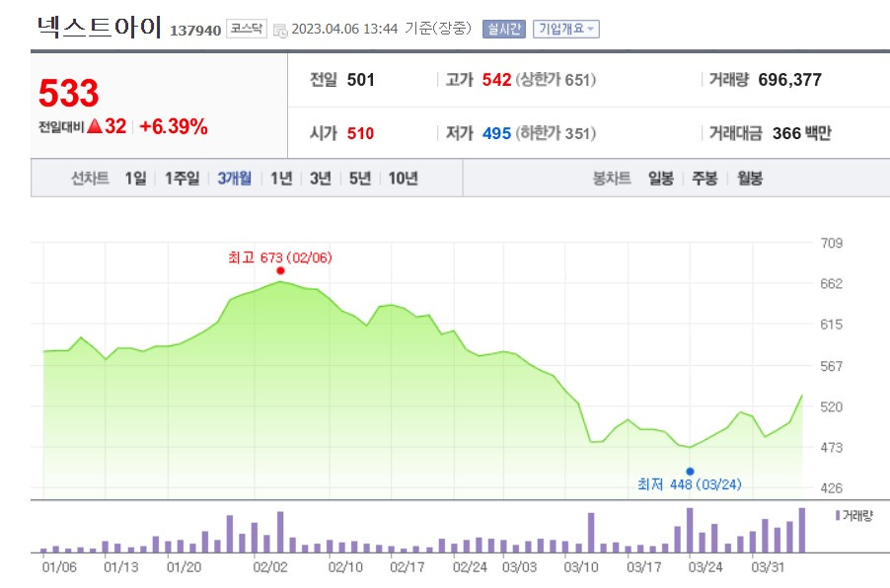This screenshot has width=890, height=588.
Task: Click the red 최고 673 peak marker dot
Action: pos(281,270)
